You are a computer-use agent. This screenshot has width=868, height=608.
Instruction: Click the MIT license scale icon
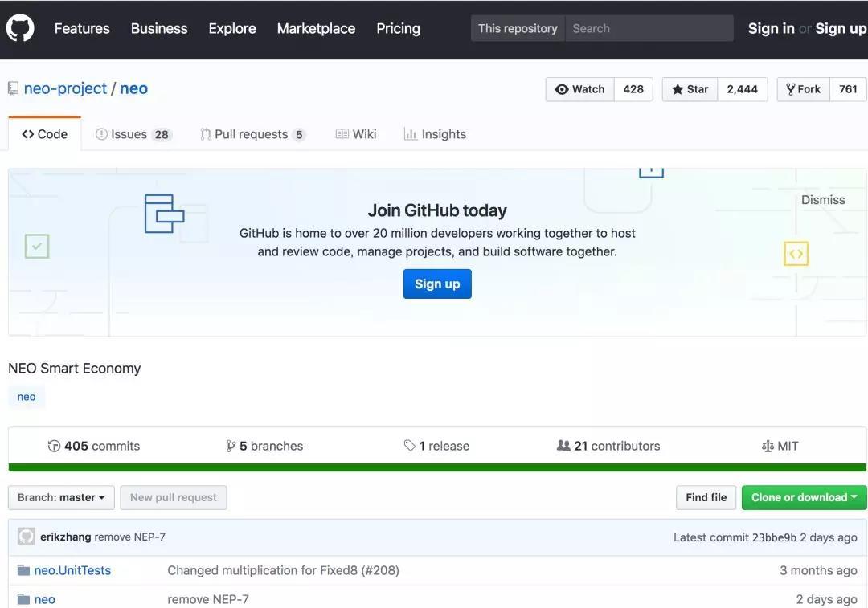tap(768, 446)
